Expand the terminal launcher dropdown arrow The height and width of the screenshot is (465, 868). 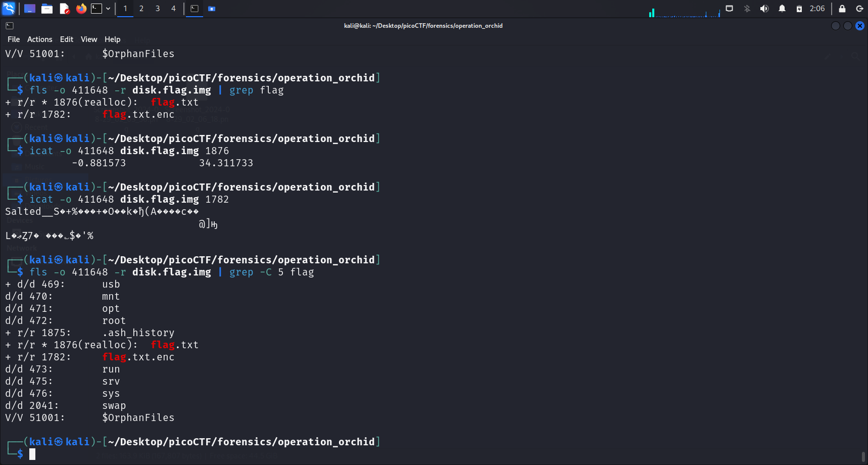pyautogui.click(x=108, y=9)
